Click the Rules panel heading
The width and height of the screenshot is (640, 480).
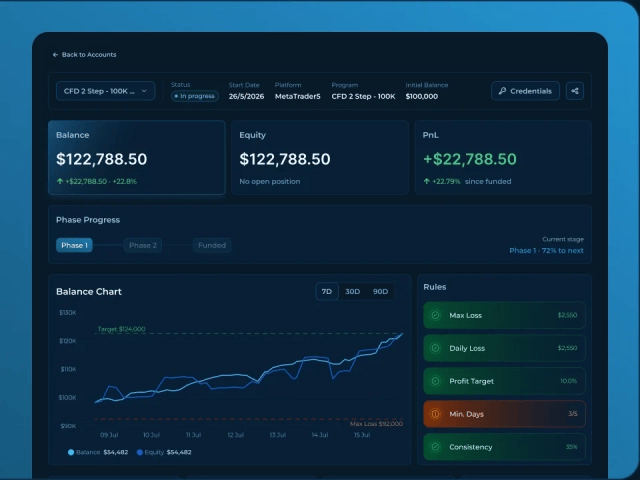(x=435, y=287)
